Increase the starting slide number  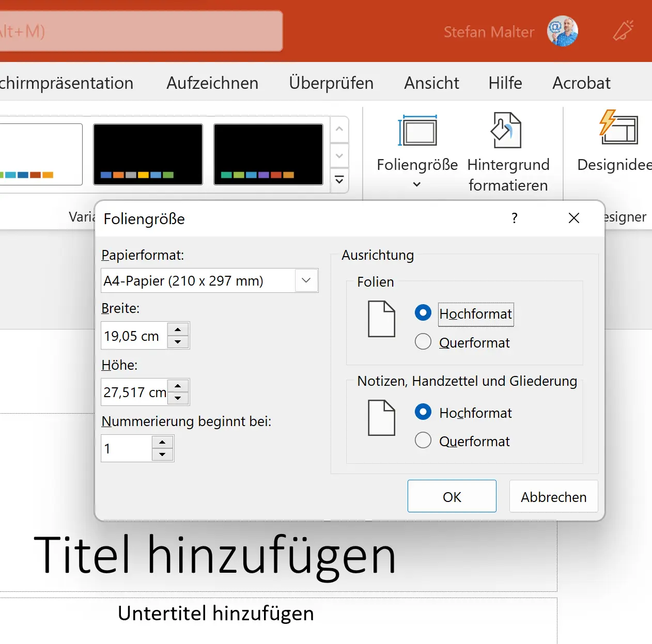pos(162,442)
